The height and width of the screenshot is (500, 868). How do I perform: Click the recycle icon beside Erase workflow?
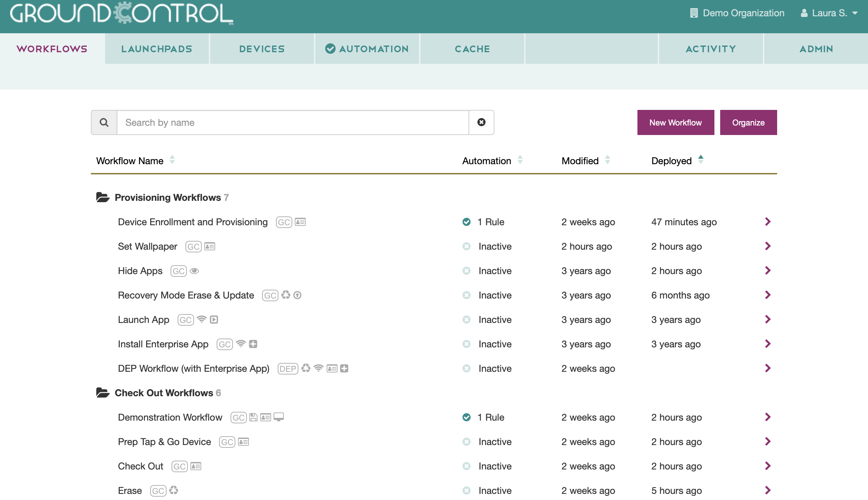pos(174,491)
